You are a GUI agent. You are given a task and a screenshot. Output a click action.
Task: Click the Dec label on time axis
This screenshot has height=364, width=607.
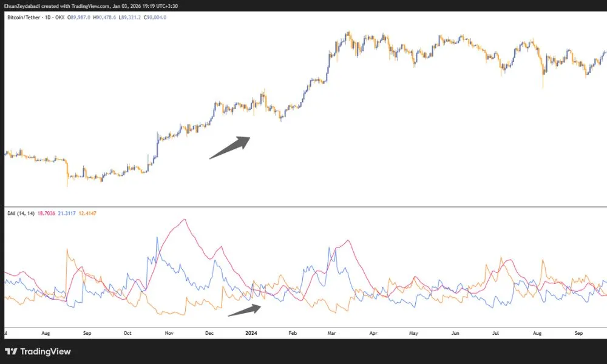click(x=209, y=333)
